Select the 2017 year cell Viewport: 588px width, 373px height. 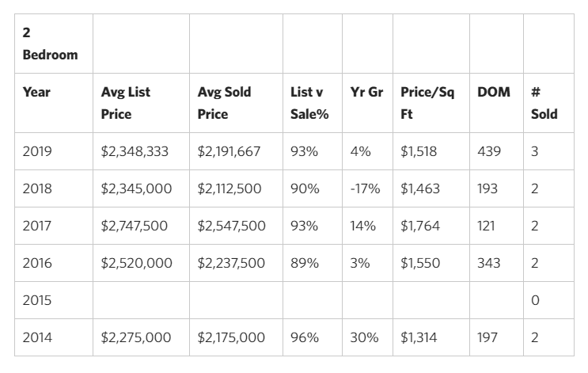tap(36, 226)
